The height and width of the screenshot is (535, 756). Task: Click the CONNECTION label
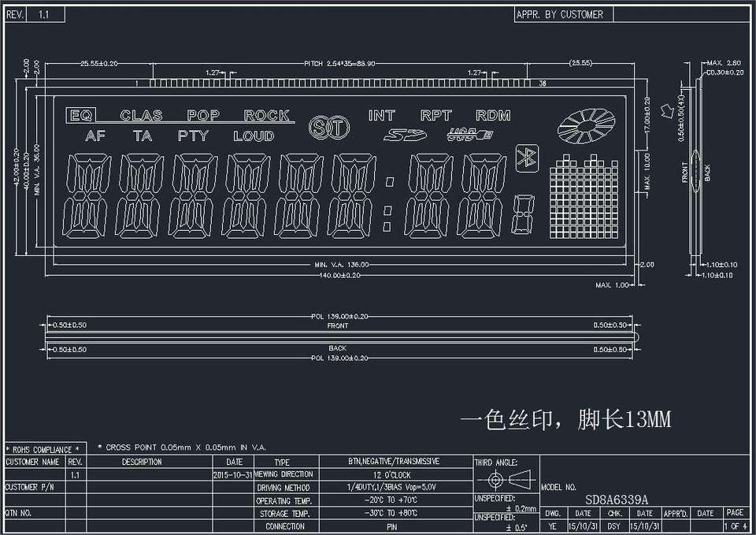point(285,526)
